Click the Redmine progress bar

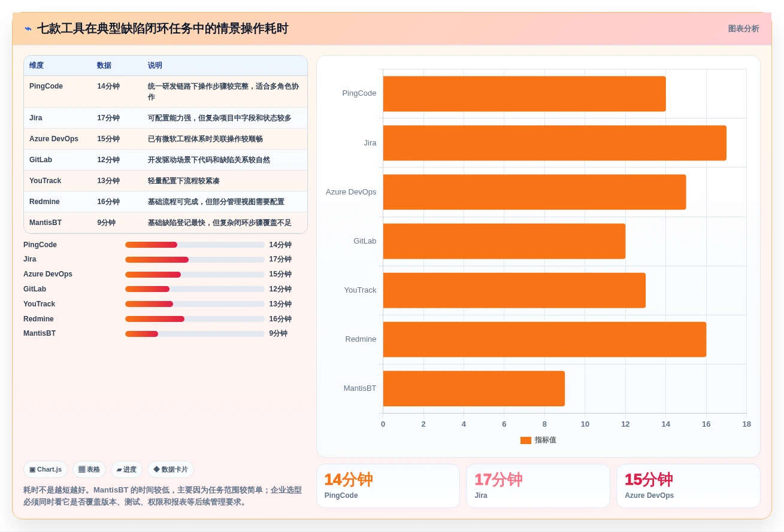[x=195, y=319]
